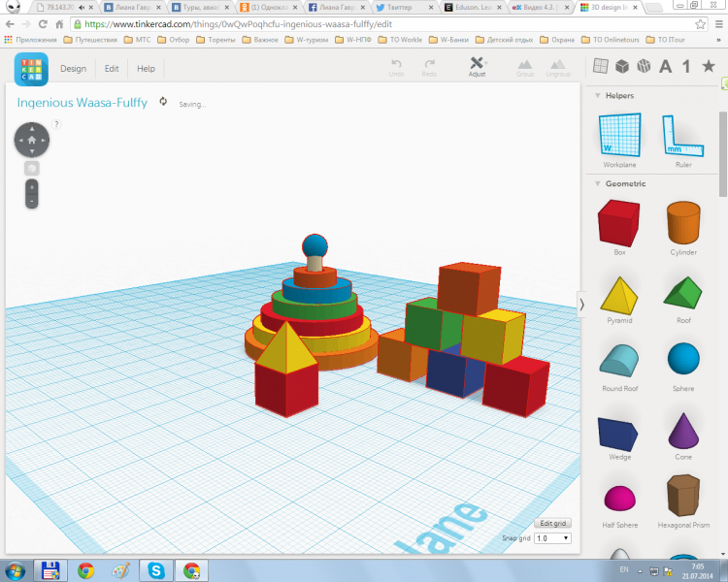The width and height of the screenshot is (728, 582).
Task: Select the yellow pyramid on the canvas
Action: click(x=286, y=348)
